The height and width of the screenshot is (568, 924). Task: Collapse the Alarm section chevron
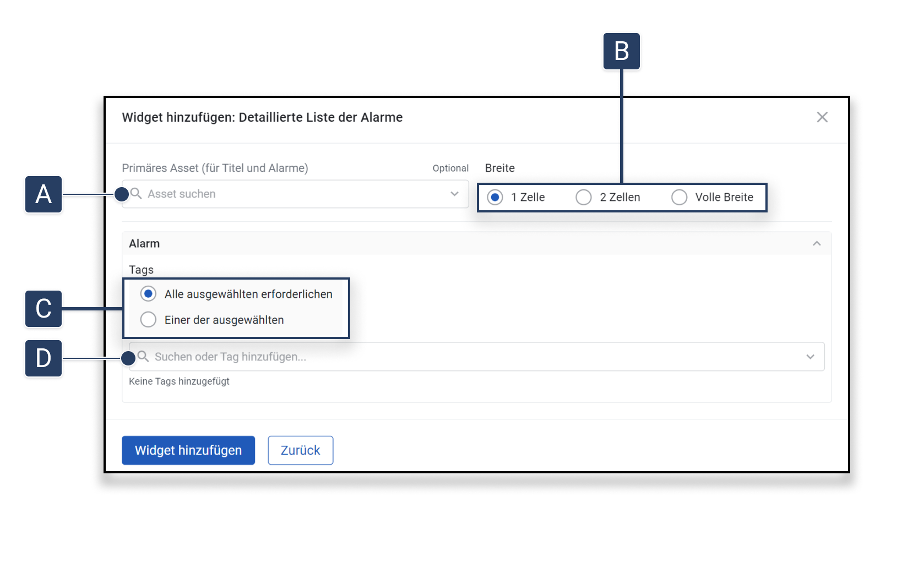click(817, 243)
